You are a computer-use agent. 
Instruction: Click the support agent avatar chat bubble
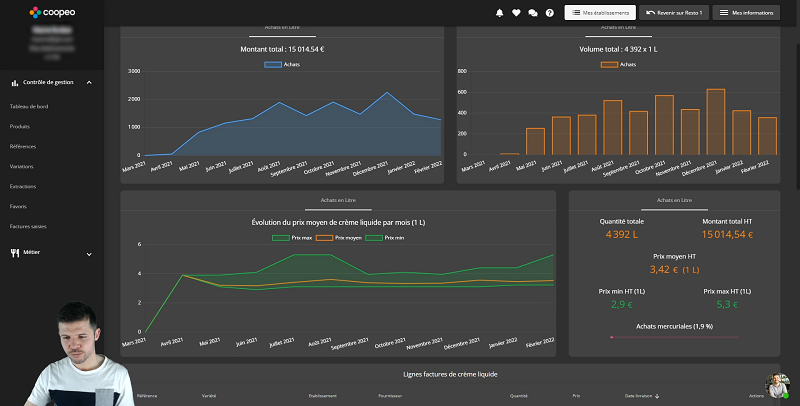777,386
